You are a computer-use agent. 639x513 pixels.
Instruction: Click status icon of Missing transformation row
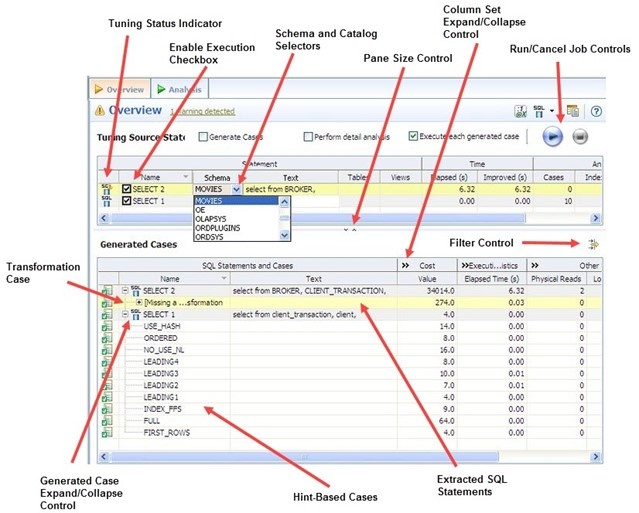(x=107, y=303)
